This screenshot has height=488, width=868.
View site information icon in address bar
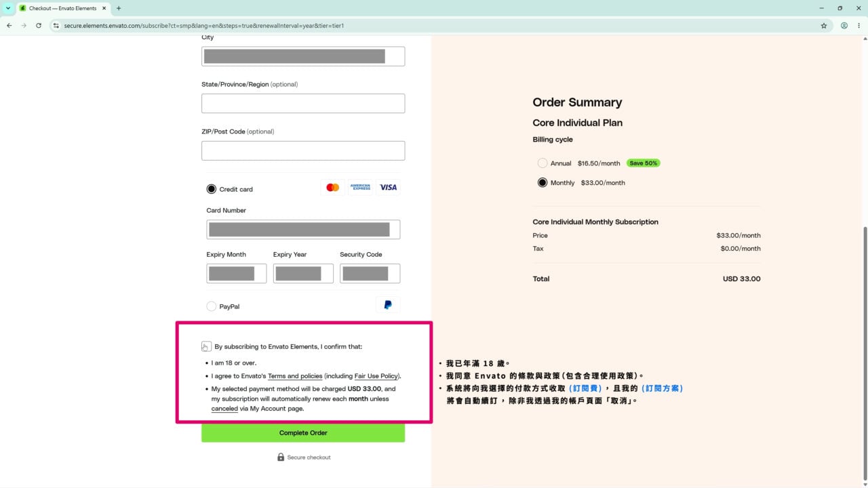tap(56, 26)
